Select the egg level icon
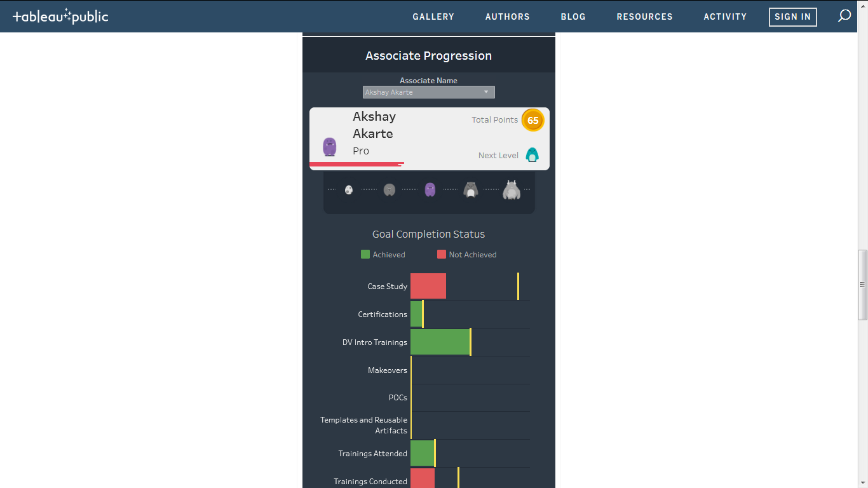This screenshot has width=868, height=488. click(x=349, y=189)
